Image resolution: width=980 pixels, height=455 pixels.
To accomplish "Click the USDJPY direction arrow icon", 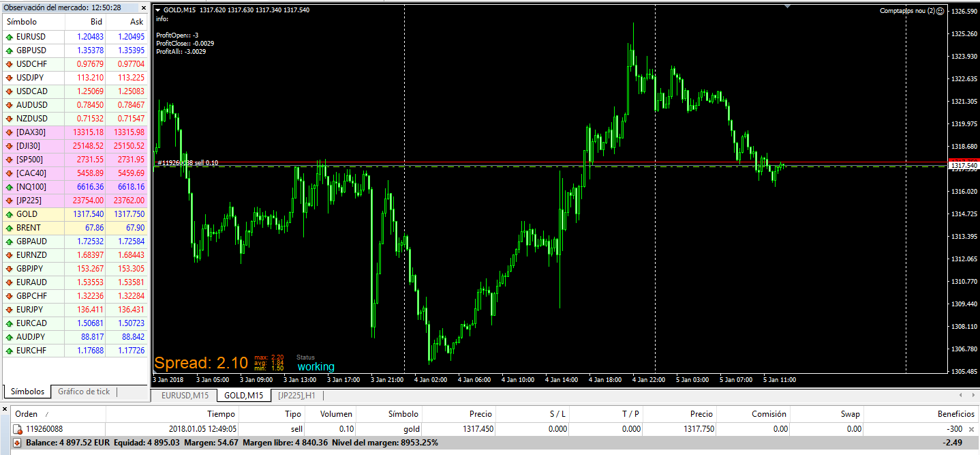I will click(x=10, y=78).
